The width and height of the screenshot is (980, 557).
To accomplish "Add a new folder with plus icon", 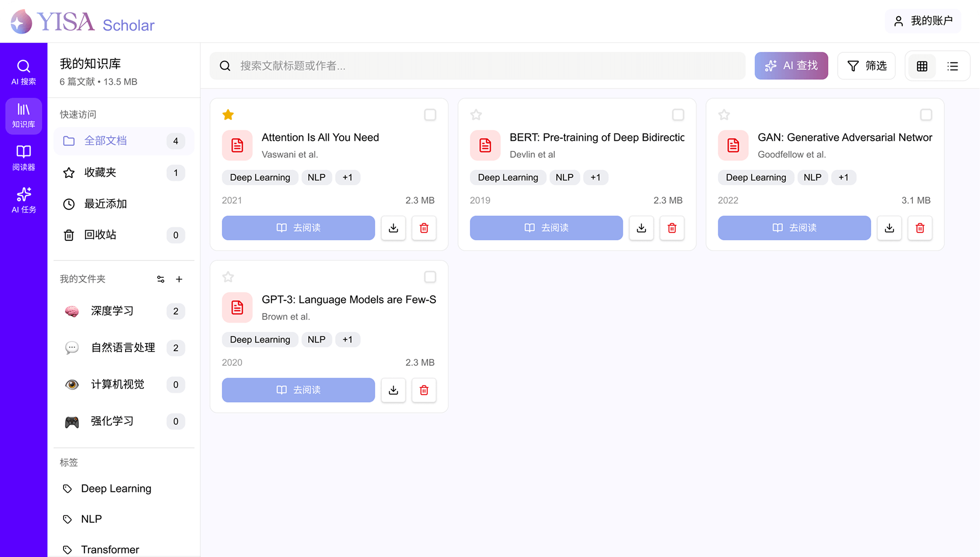I will [179, 279].
